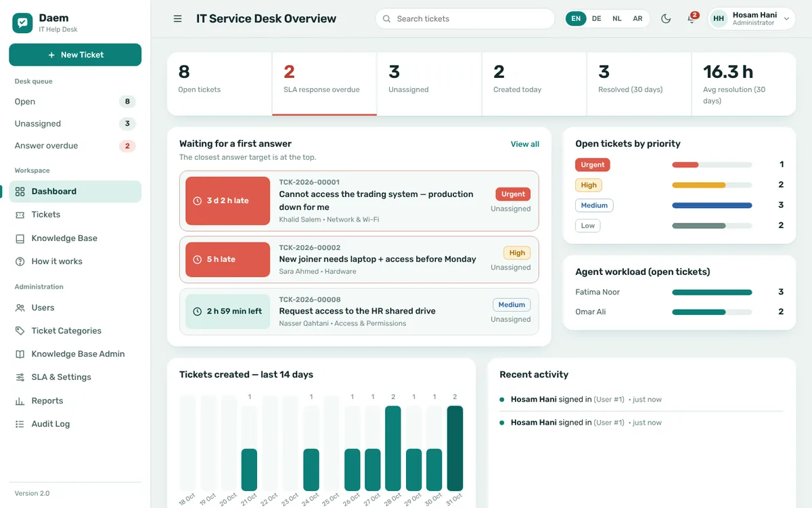Open notifications bell icon
This screenshot has height=508, width=812.
tap(691, 19)
